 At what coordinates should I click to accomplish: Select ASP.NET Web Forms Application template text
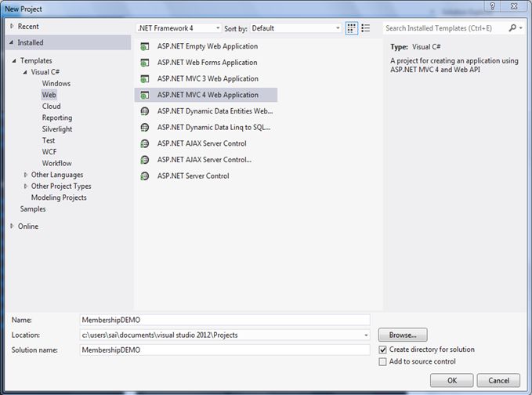pos(207,63)
